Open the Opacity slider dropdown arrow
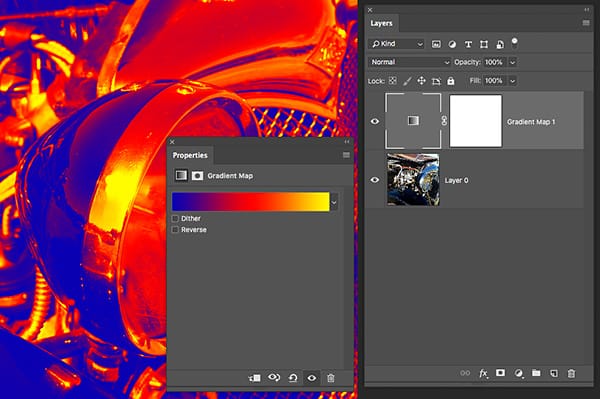The width and height of the screenshot is (600, 399). coord(513,62)
